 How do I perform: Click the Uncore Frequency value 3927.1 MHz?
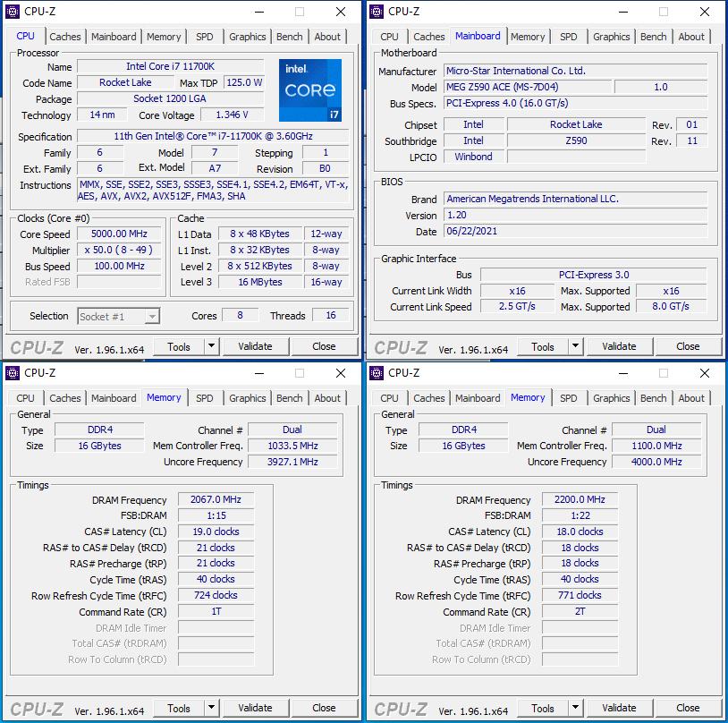(x=293, y=462)
